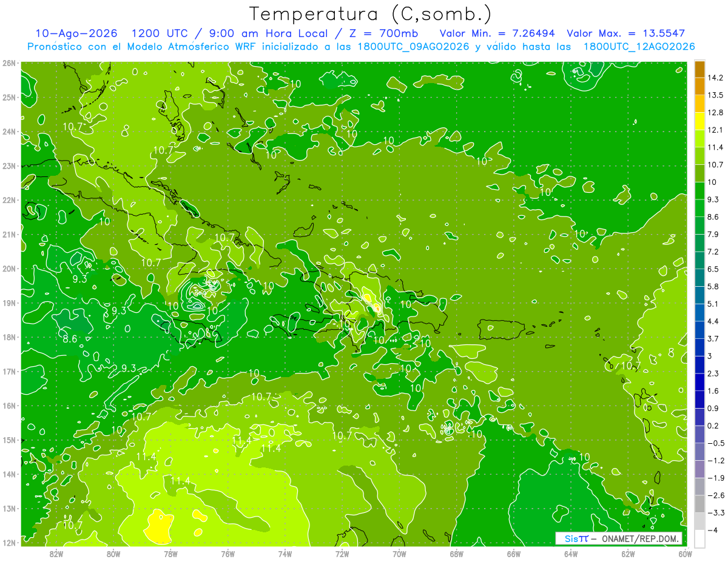This screenshot has height=562, width=728.
Task: Pick the orange swatch above legend 14.2
Action: tap(699, 69)
